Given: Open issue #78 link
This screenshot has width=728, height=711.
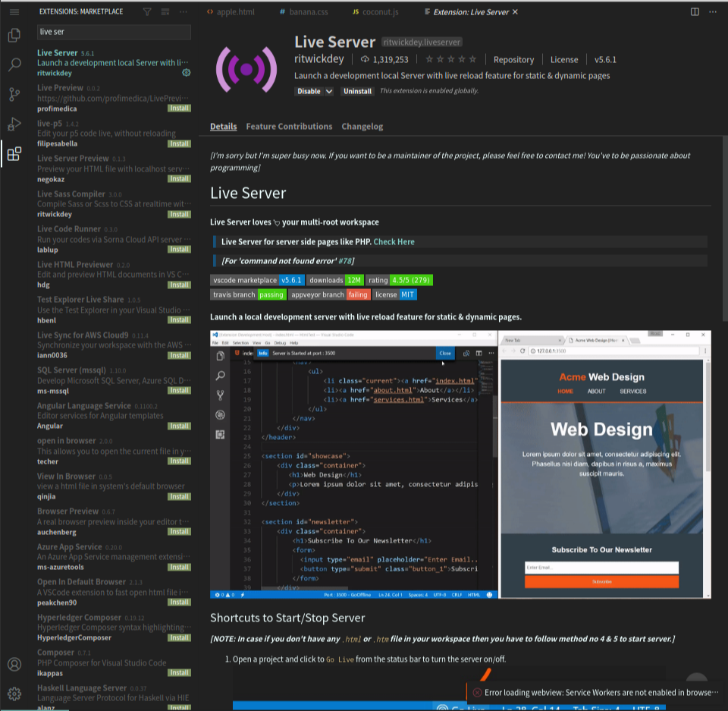Looking at the screenshot, I should (x=345, y=261).
